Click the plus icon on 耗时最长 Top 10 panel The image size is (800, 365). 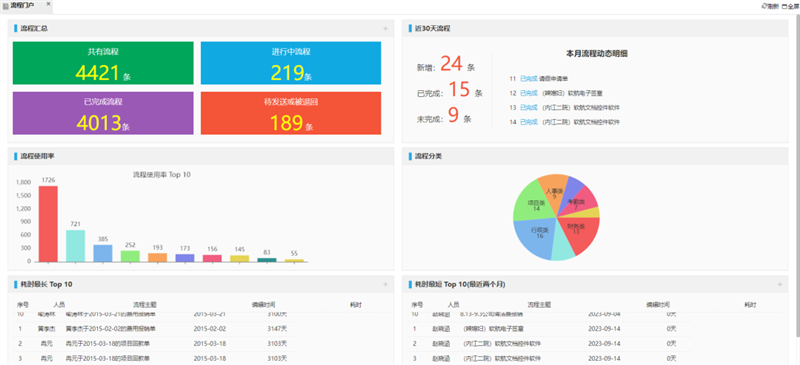(x=385, y=284)
